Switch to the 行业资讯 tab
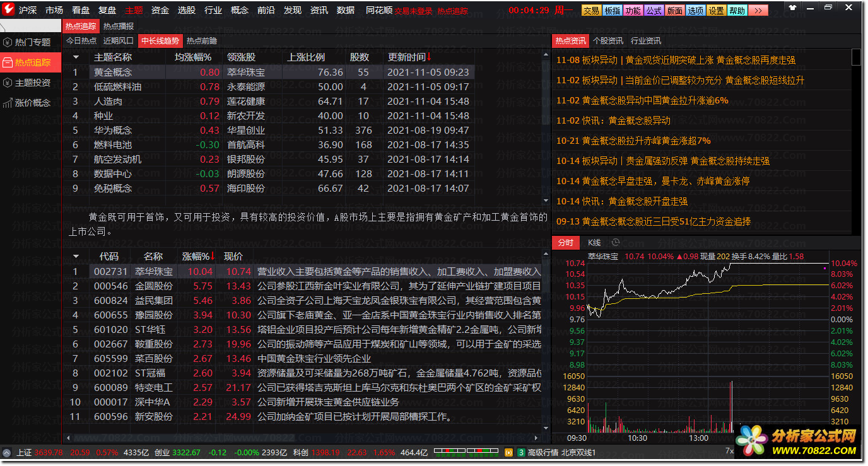Screen dimensions: 868x466 (x=646, y=40)
